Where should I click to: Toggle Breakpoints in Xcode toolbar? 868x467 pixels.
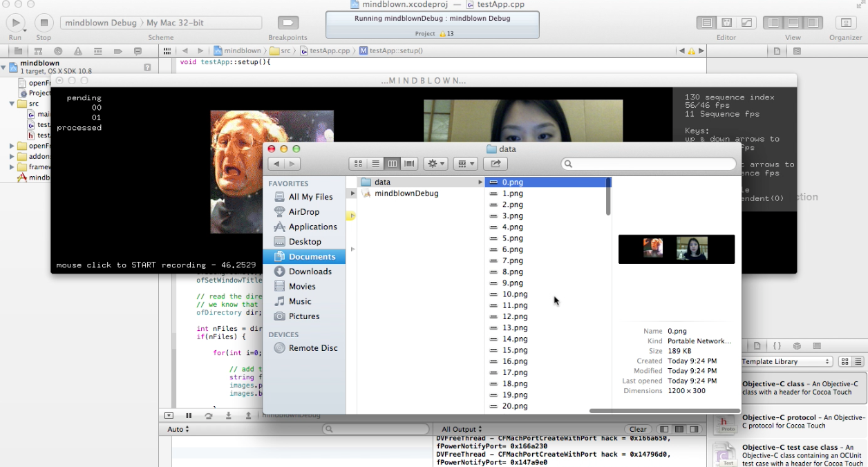288,23
